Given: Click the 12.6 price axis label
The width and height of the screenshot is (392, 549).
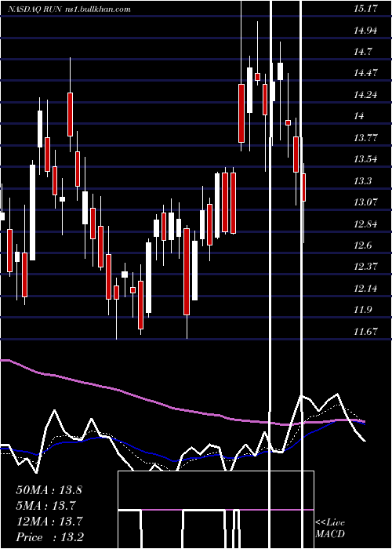Looking at the screenshot, I should (363, 245).
